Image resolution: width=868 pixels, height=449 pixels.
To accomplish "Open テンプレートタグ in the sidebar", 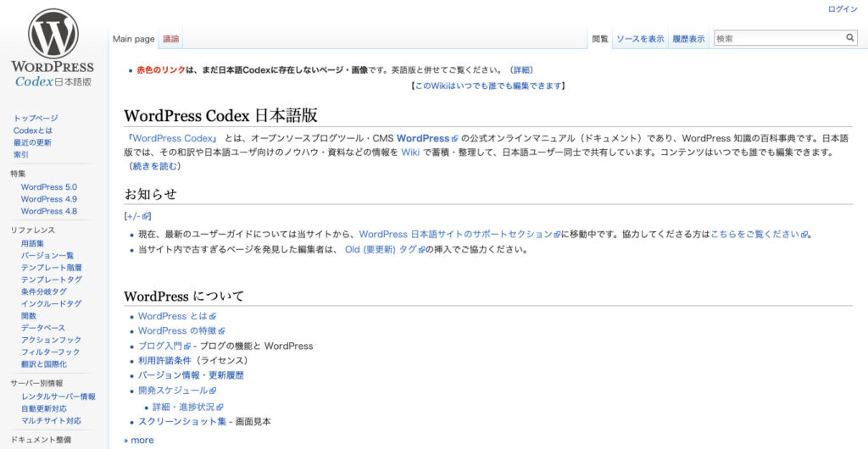I will click(52, 280).
